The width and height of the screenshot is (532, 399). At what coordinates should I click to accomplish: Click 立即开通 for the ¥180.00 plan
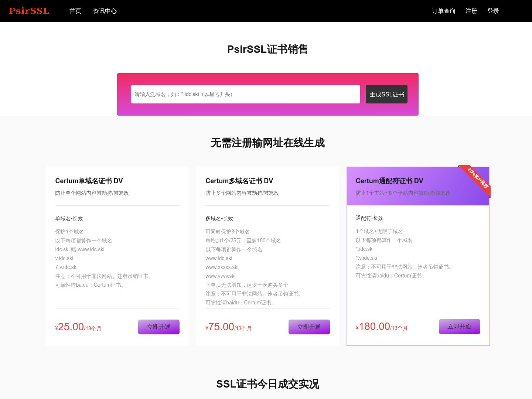(x=460, y=327)
